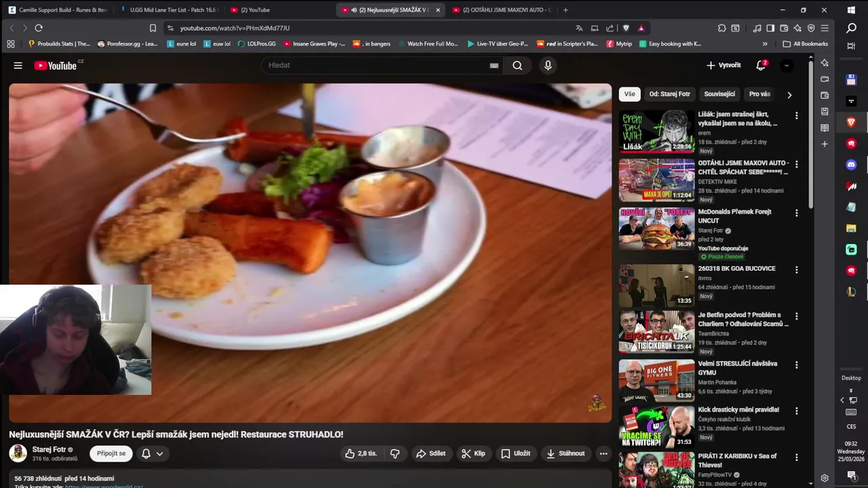Screen dimensions: 868x488
Task: Close the active Nejluxusnější SMAŽÁK tab
Action: click(x=438, y=10)
